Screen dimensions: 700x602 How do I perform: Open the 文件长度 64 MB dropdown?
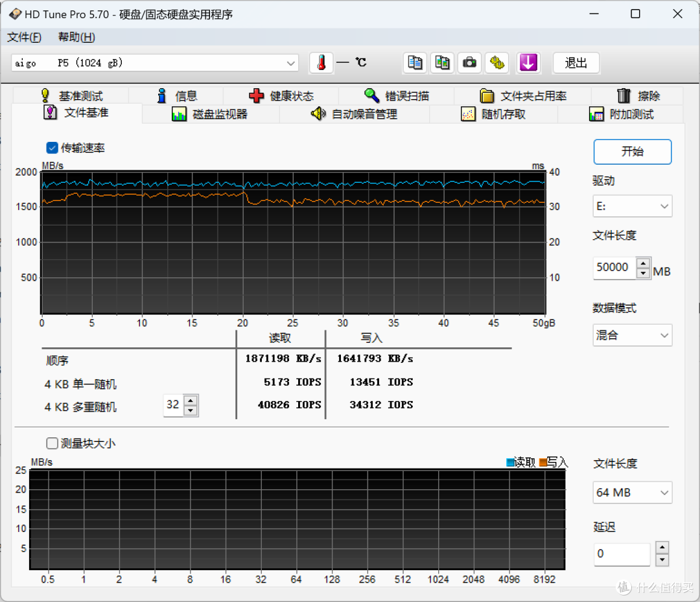(x=632, y=492)
